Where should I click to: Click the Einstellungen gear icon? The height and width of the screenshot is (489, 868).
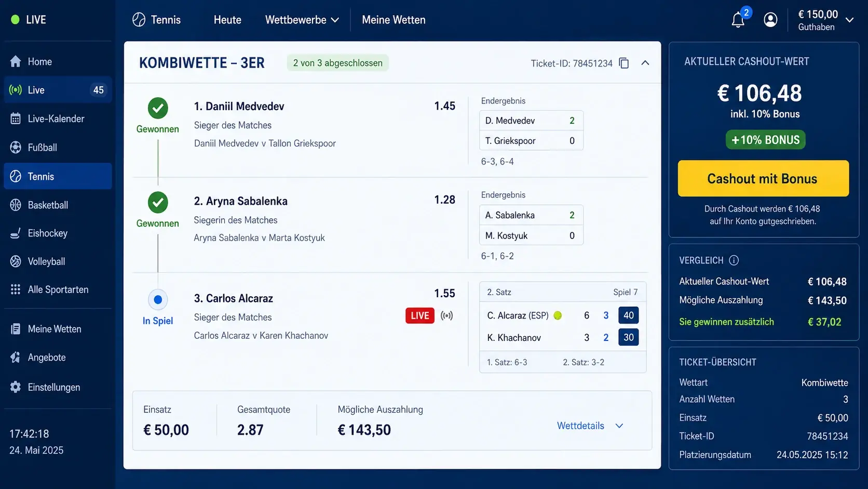click(16, 387)
